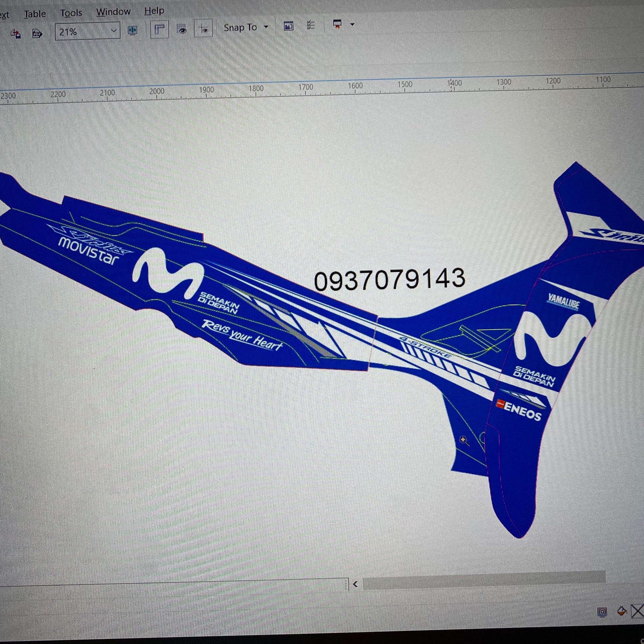Toggle the Show Rulers button
Screen dimensions: 644x644
(x=159, y=30)
